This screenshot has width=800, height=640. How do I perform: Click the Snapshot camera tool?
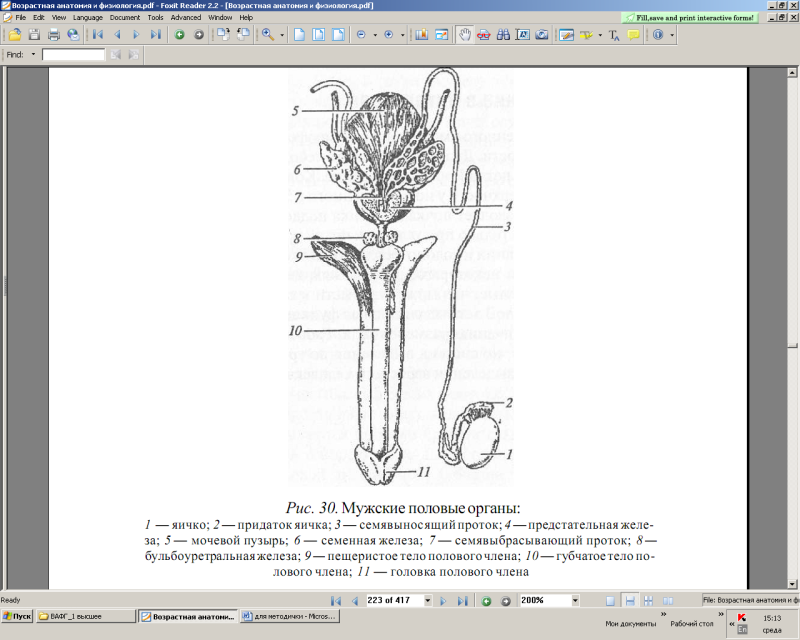click(541, 34)
